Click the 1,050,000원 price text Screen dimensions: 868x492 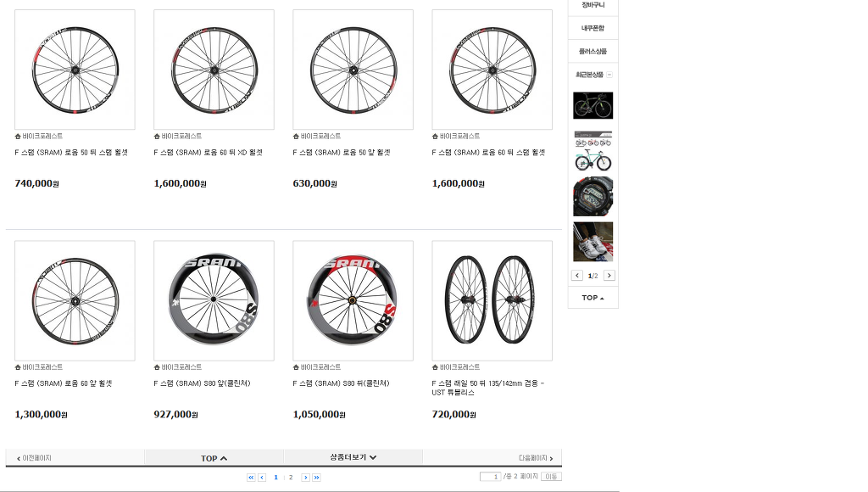coord(320,415)
